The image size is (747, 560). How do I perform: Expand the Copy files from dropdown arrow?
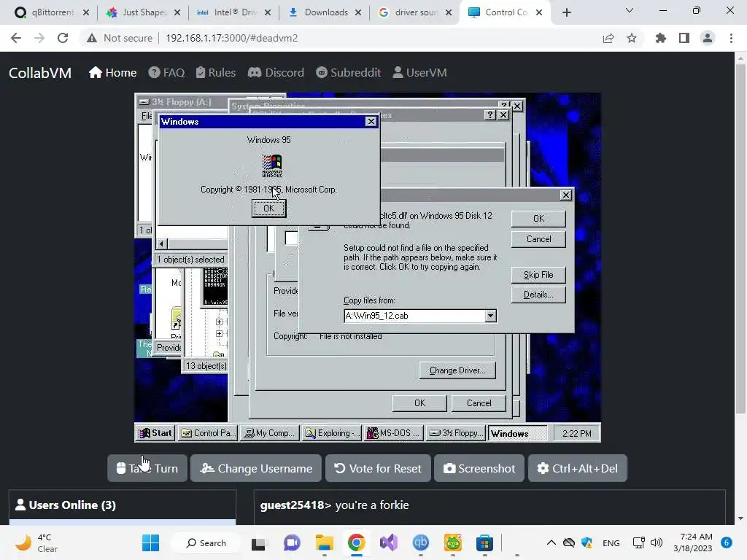tap(490, 316)
